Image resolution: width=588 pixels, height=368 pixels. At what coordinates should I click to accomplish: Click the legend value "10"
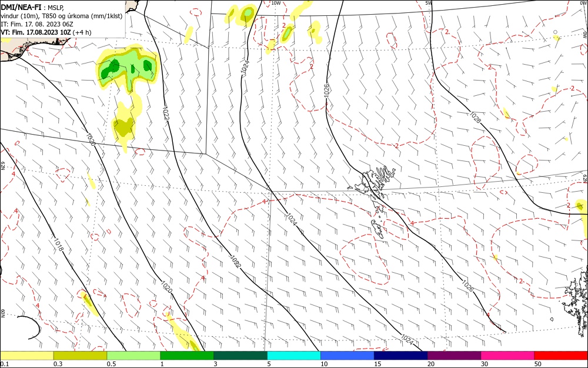click(x=324, y=364)
